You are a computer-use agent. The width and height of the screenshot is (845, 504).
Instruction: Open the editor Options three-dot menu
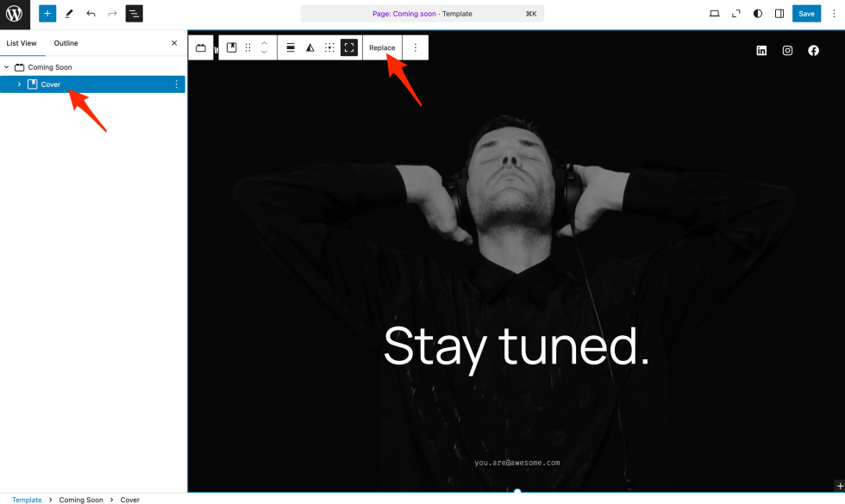coord(834,14)
